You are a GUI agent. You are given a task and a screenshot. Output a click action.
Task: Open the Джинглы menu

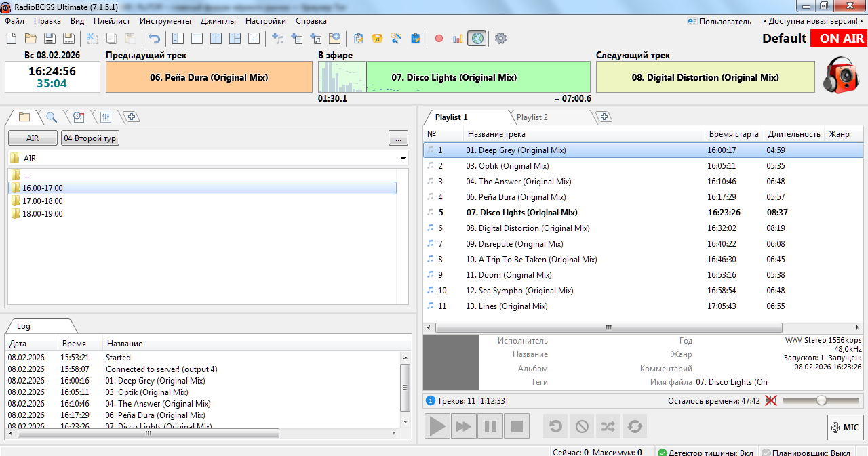pyautogui.click(x=218, y=21)
